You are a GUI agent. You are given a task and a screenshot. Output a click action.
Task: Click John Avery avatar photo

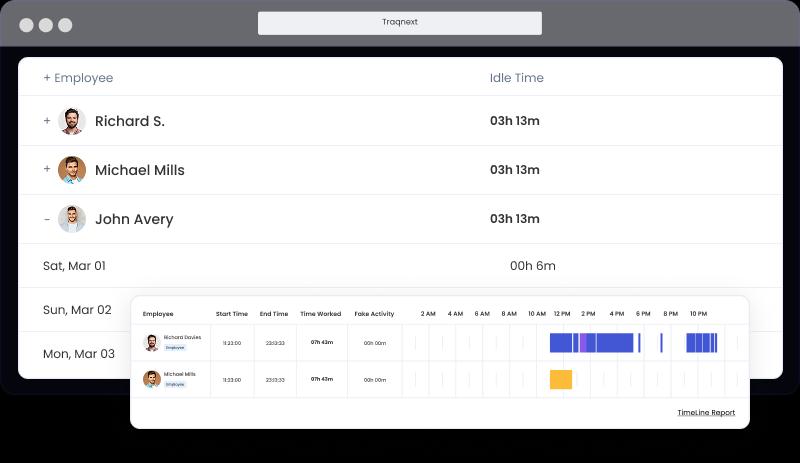pos(71,219)
